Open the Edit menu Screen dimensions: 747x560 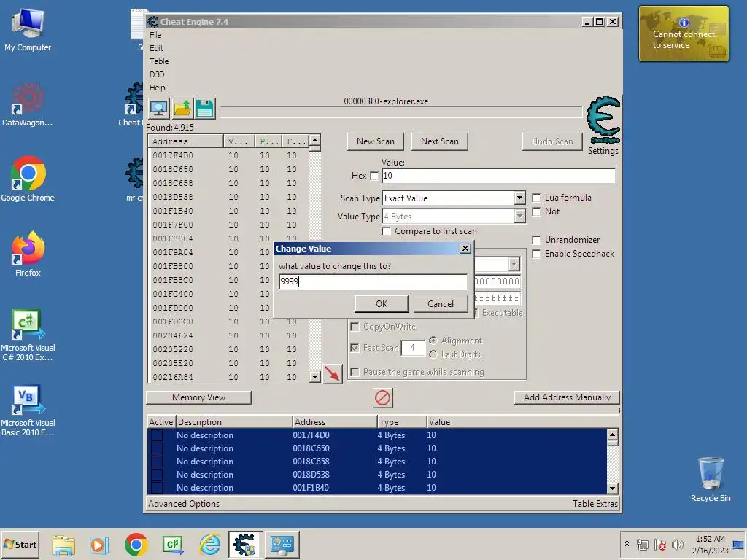tap(156, 48)
